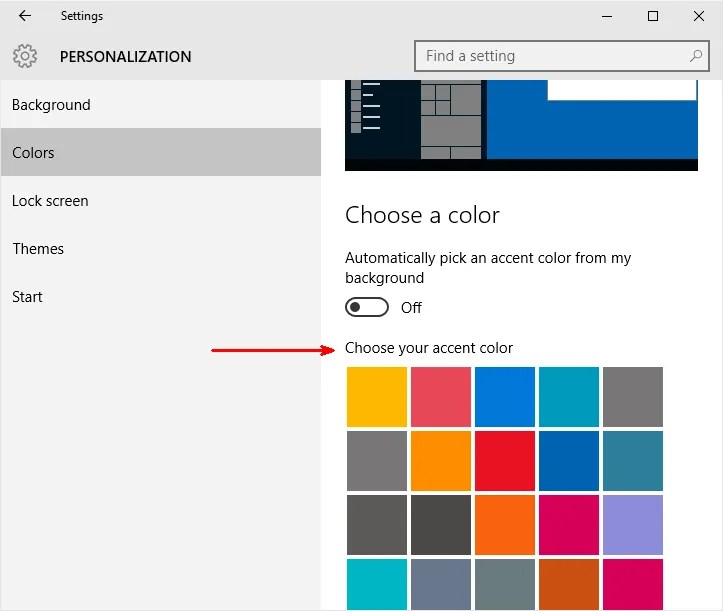Open the Start settings section
Viewport: 723px width, 611px height.
(x=160, y=297)
